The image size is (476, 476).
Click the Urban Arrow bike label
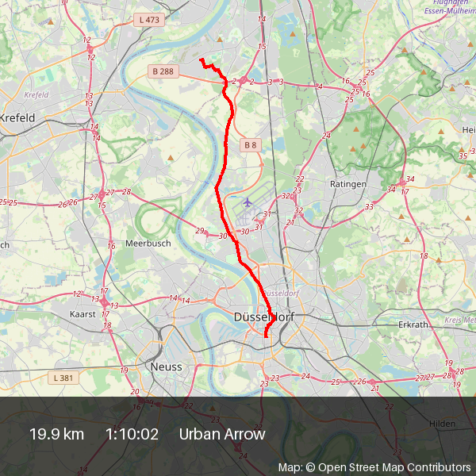pyautogui.click(x=222, y=434)
